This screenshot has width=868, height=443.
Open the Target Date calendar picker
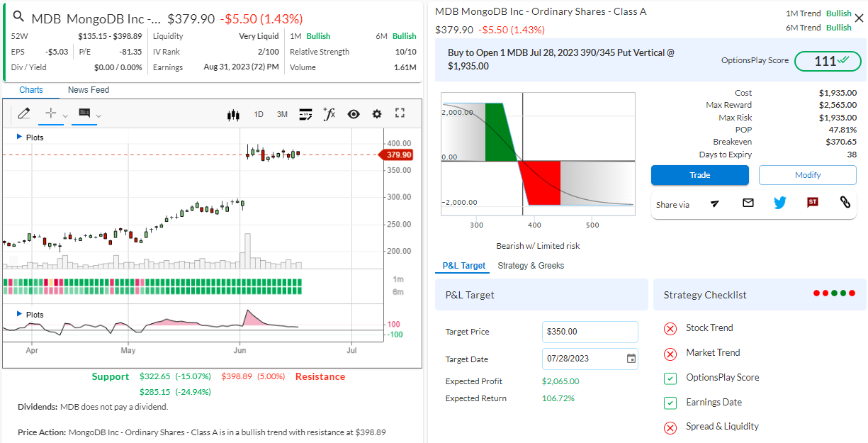631,359
